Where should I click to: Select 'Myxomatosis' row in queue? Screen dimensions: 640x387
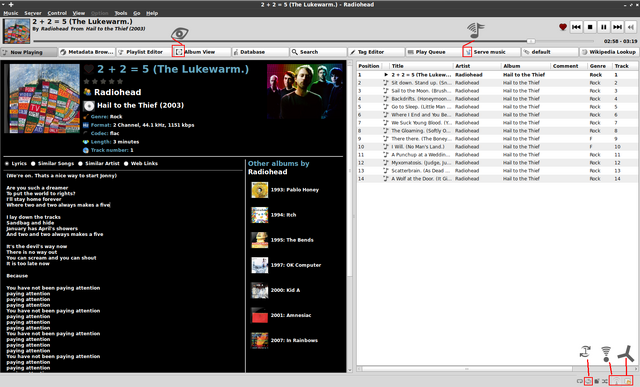coord(497,163)
